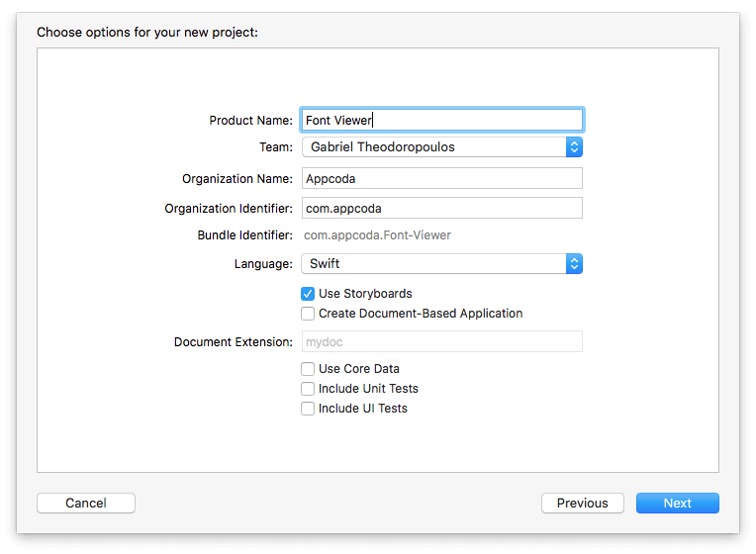
Task: Enable Create Document-Based Application checkbox
Action: coord(308,314)
